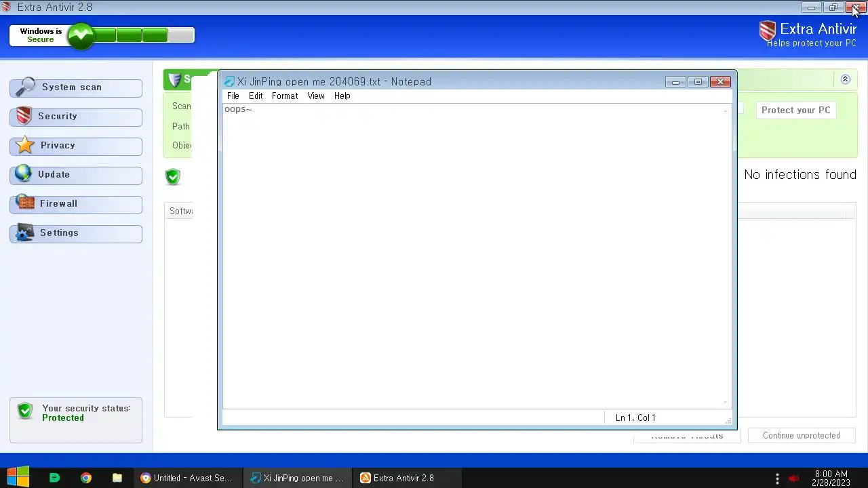
Task: Click Notepad vertical scrollbar up arrow
Action: [726, 110]
